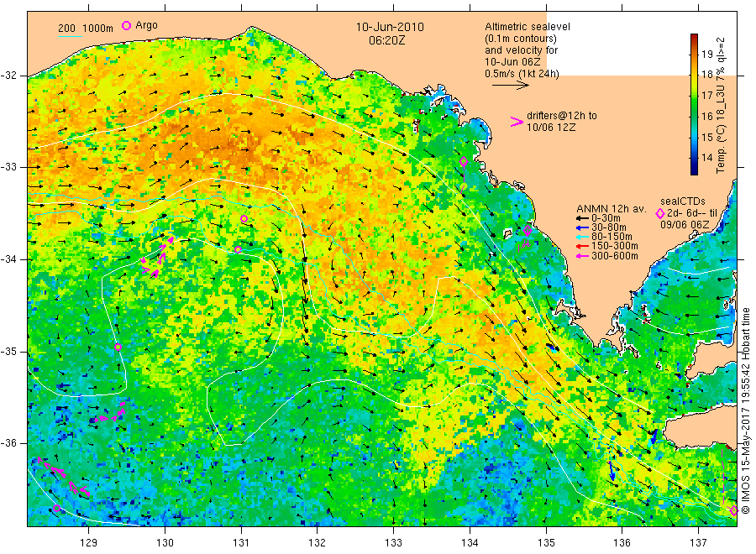Click the IMOS copyright timestamp text

(745, 411)
